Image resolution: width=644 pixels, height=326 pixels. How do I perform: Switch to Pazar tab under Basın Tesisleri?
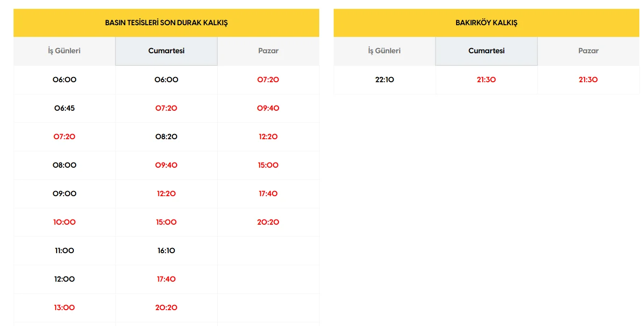268,51
